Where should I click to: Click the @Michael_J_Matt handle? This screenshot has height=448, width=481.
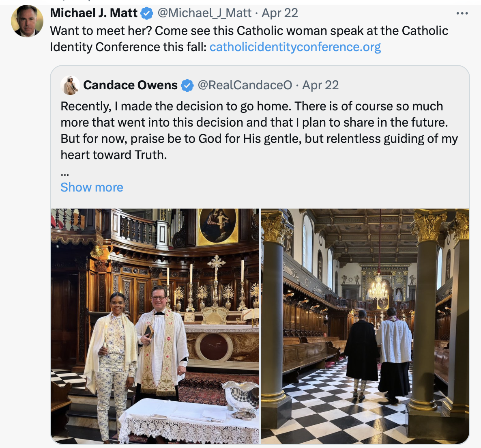(x=204, y=13)
